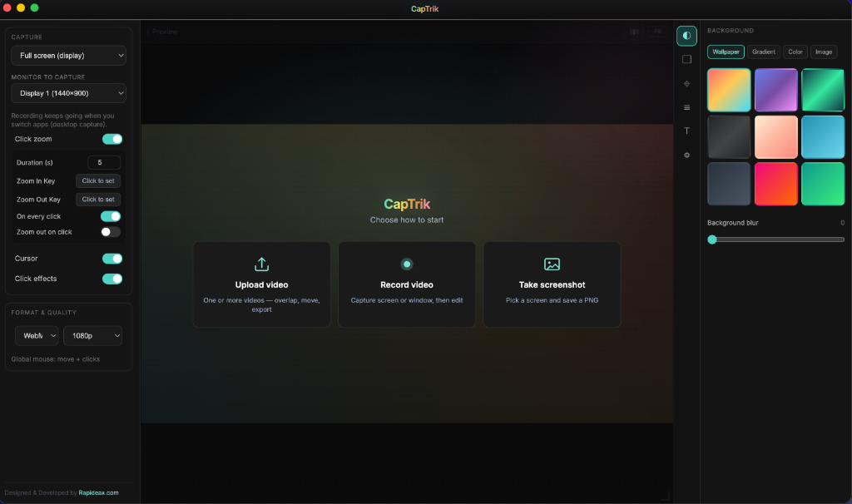
Task: Turn off the Click zoom switch
Action: tap(112, 139)
